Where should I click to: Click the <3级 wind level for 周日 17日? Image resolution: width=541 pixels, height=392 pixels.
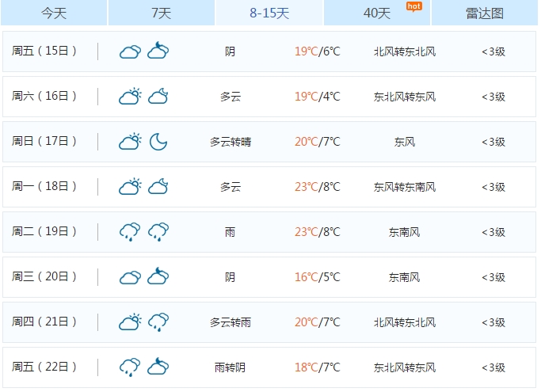pos(493,142)
